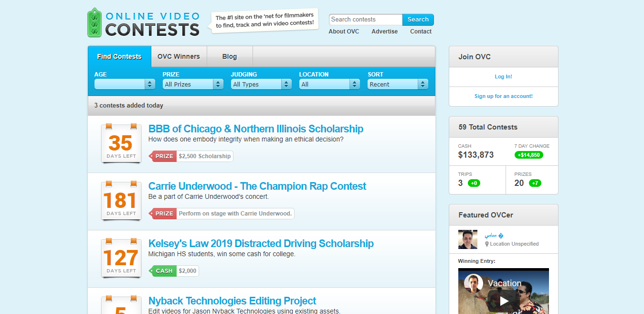Open the LOCATION dropdown showing All
Screen dimensions: 644x314
click(329, 84)
